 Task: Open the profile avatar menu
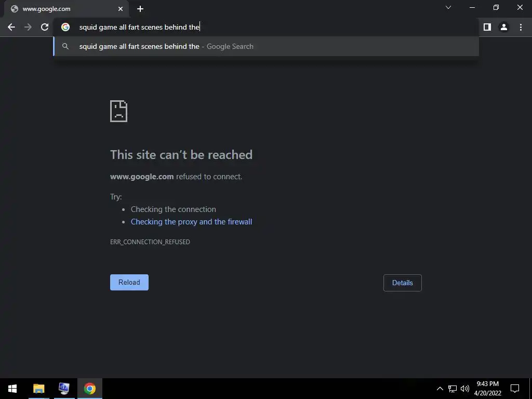(x=504, y=27)
